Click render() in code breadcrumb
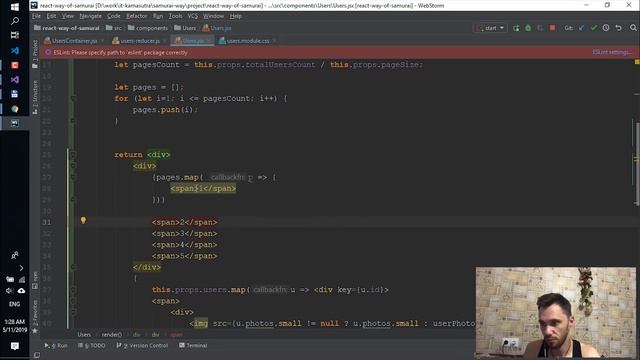This screenshot has height=360, width=640. pyautogui.click(x=111, y=334)
